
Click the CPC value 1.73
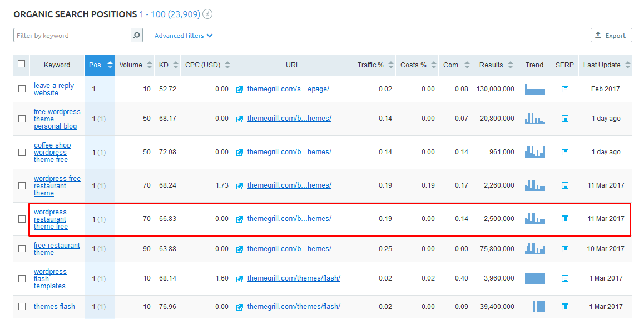pos(222,185)
